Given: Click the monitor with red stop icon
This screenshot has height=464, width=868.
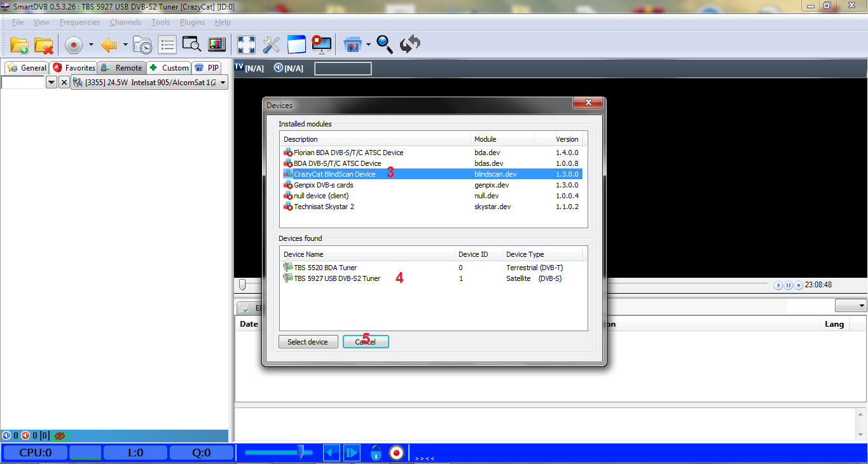Looking at the screenshot, I should [x=322, y=44].
